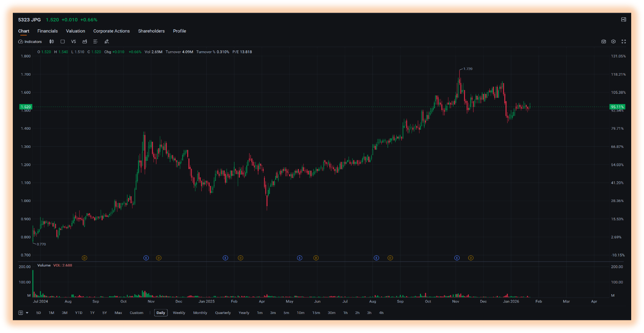Switch to Weekly interval
Viewport: 644px width, 333px height.
point(179,313)
